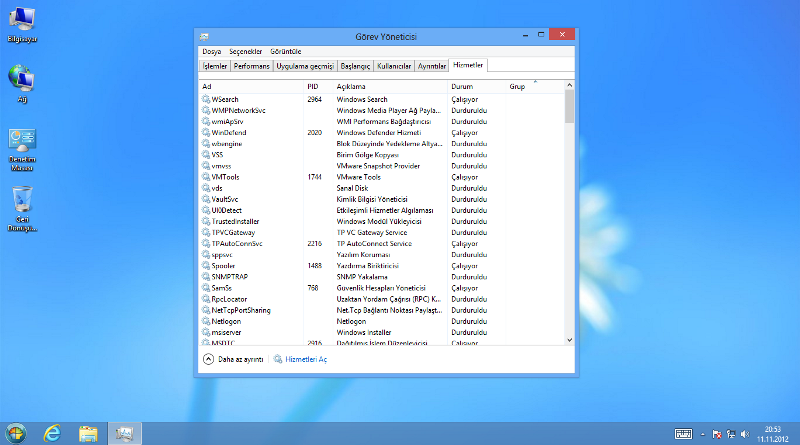
Task: Open the Seçenekler menu
Action: pos(245,52)
